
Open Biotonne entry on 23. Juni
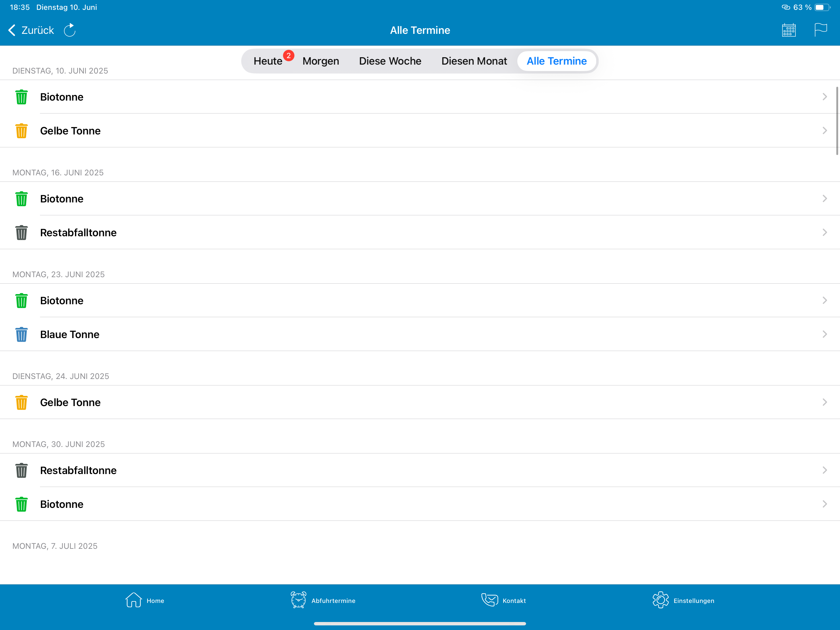coord(420,300)
